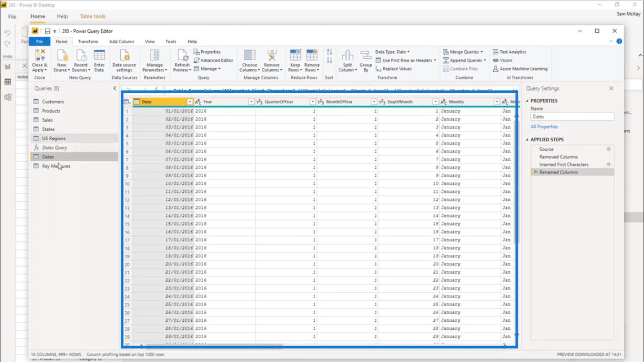644x362 pixels.
Task: Open the Date column filter dropdown
Action: click(x=190, y=102)
